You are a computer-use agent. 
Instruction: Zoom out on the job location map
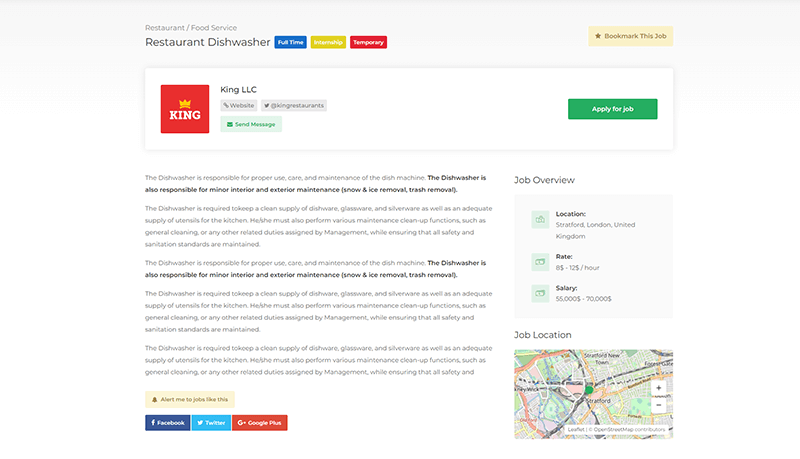(x=658, y=405)
